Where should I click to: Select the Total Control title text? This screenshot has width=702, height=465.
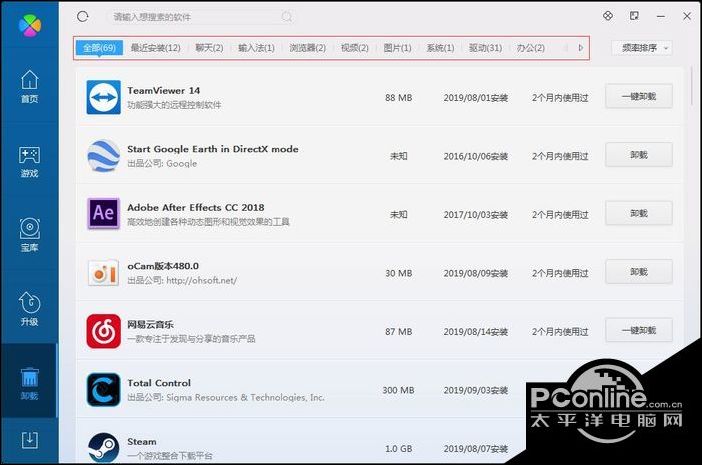click(x=159, y=383)
